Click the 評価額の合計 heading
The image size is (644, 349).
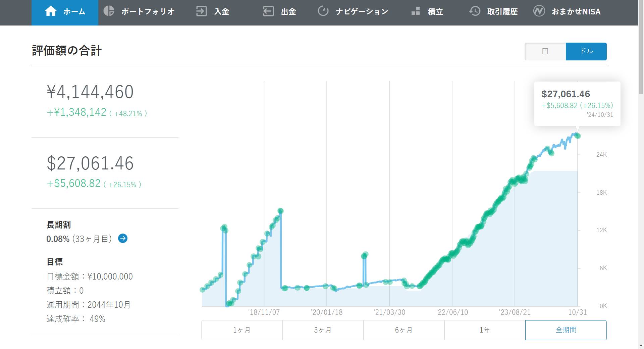67,51
